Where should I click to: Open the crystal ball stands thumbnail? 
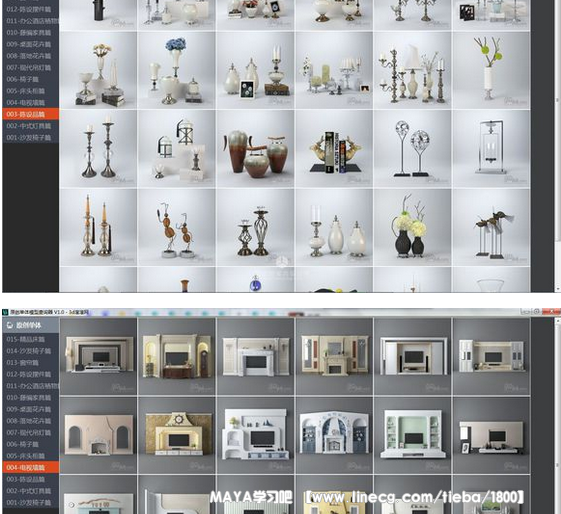(413, 149)
